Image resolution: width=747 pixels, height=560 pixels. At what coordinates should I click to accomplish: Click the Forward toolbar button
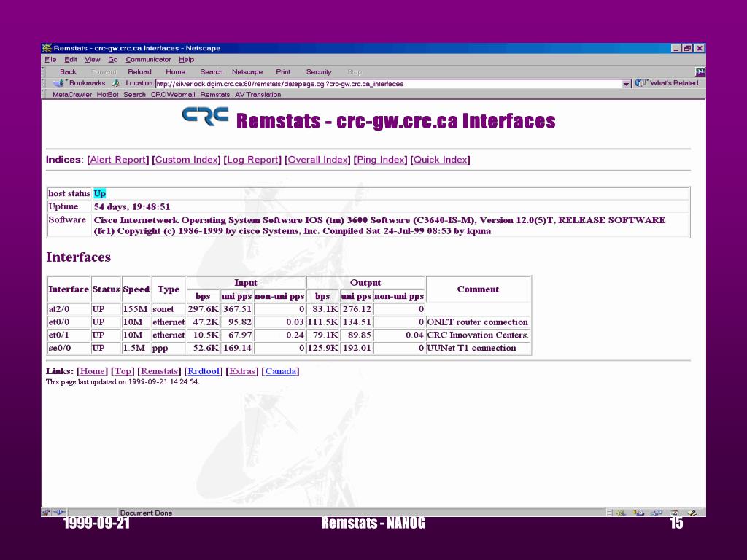(104, 72)
